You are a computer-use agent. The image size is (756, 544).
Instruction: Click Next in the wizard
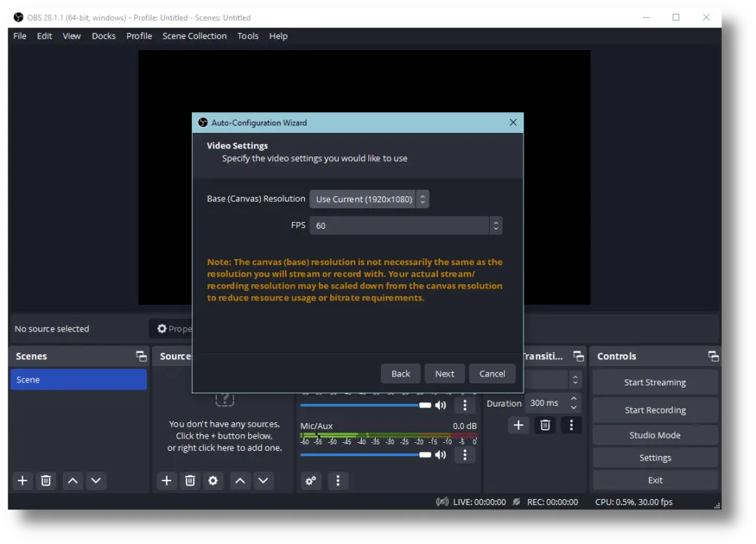(444, 374)
